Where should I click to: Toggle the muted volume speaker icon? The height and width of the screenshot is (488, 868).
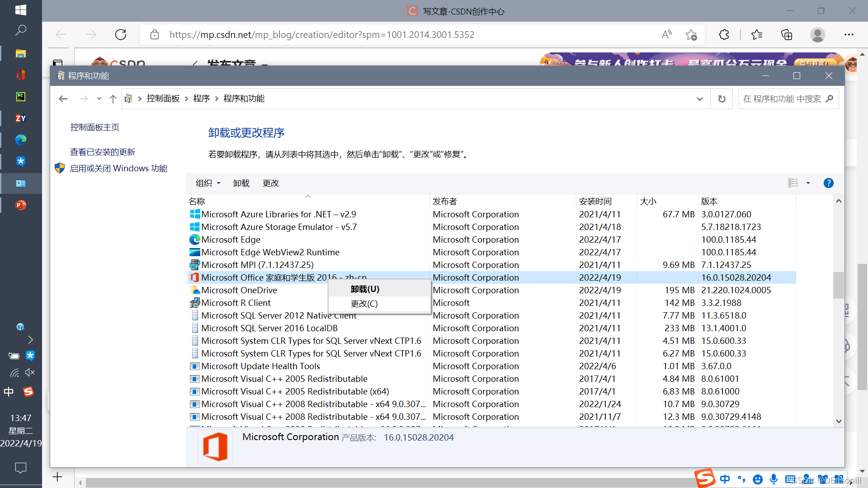(x=30, y=372)
